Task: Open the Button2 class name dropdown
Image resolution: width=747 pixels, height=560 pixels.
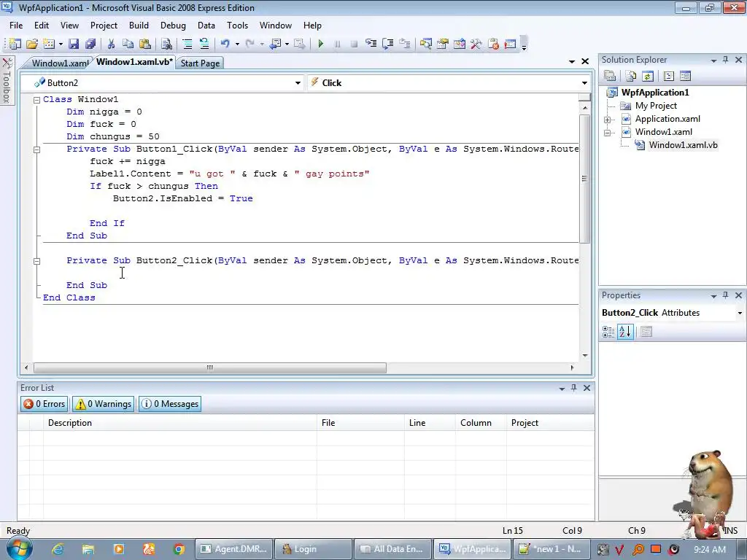Action: tap(298, 83)
